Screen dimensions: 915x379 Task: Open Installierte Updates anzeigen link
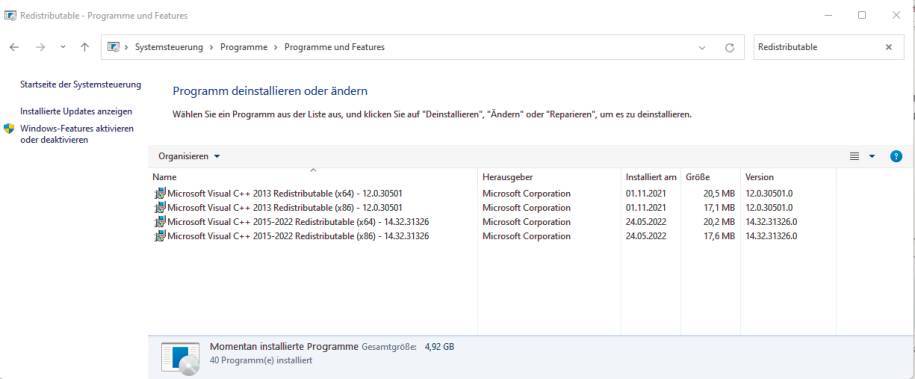(x=76, y=111)
